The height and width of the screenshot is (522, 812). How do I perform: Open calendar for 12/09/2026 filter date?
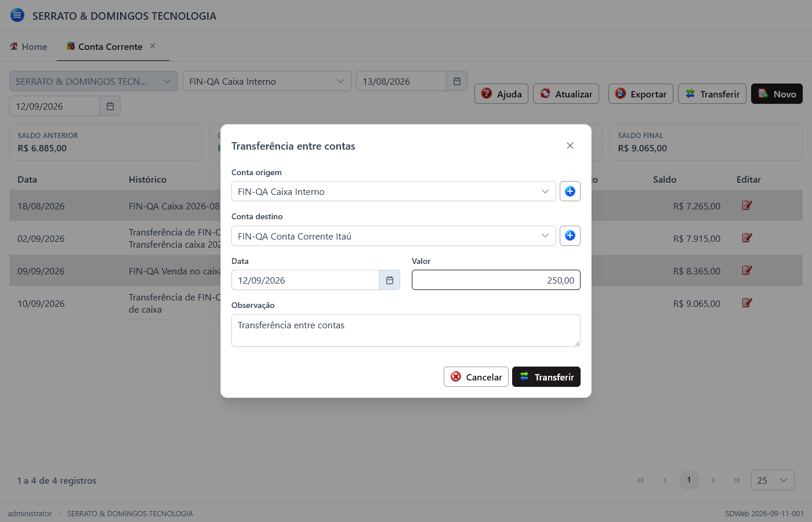pyautogui.click(x=110, y=106)
